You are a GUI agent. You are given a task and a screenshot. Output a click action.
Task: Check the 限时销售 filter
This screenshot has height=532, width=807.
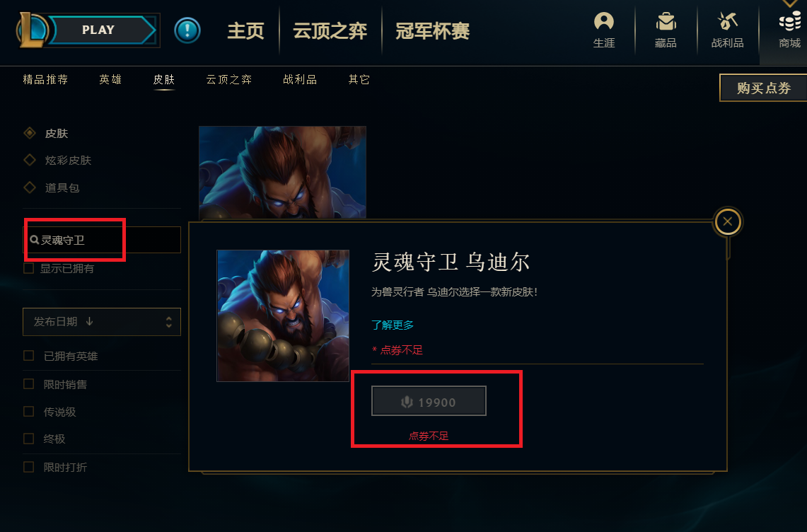coord(29,384)
